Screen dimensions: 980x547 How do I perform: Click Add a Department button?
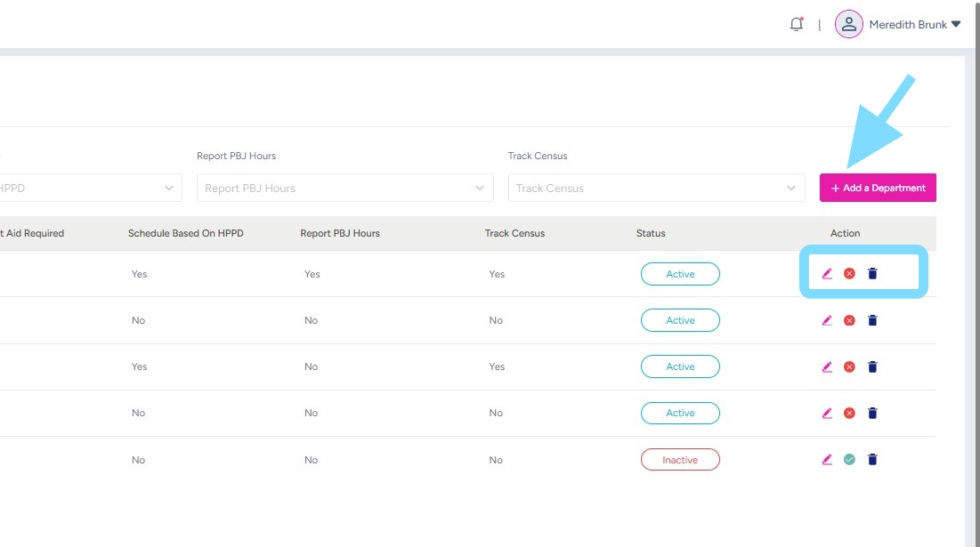[878, 188]
